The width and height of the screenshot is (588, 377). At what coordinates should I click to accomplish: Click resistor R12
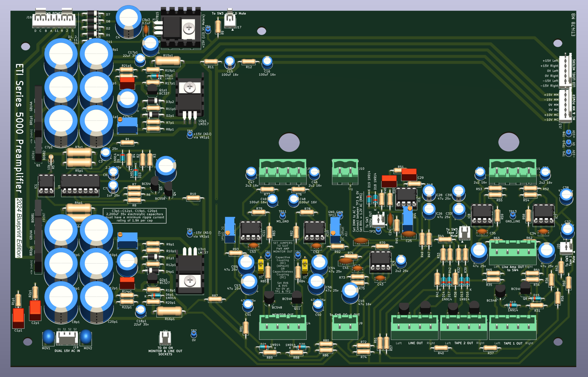tap(249, 62)
